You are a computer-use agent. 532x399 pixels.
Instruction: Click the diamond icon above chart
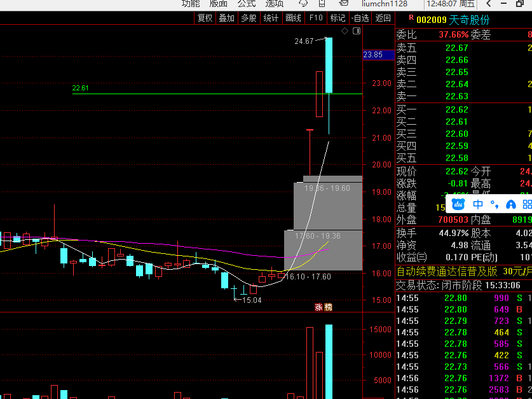[x=344, y=31]
